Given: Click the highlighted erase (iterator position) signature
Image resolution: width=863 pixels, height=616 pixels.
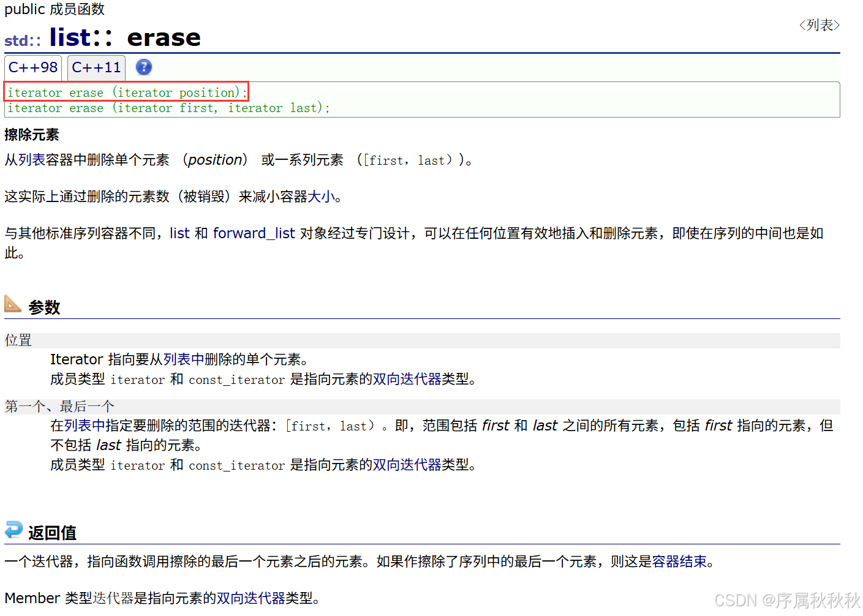Looking at the screenshot, I should [127, 92].
